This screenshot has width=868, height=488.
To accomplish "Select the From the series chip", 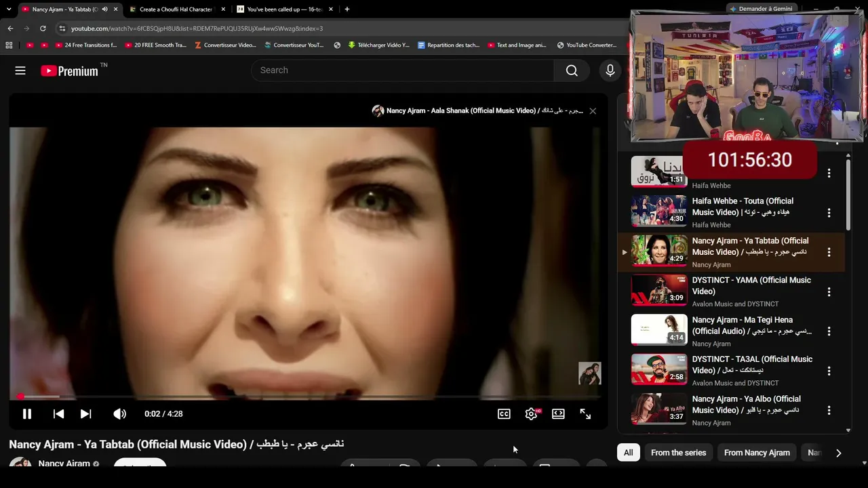I will [678, 453].
